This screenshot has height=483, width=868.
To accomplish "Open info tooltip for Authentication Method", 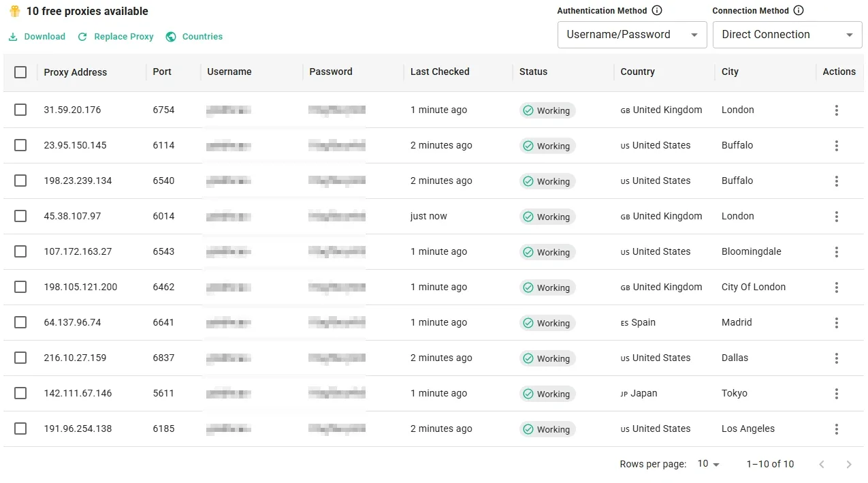I will click(x=657, y=11).
